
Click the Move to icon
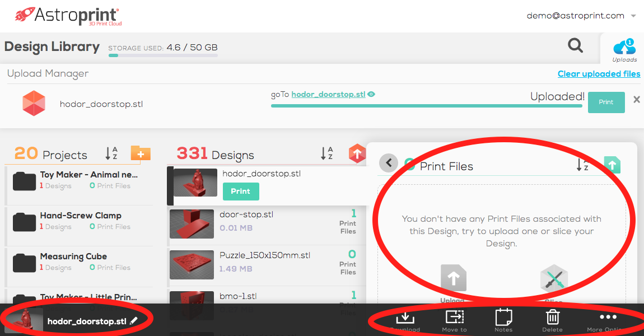(x=454, y=318)
